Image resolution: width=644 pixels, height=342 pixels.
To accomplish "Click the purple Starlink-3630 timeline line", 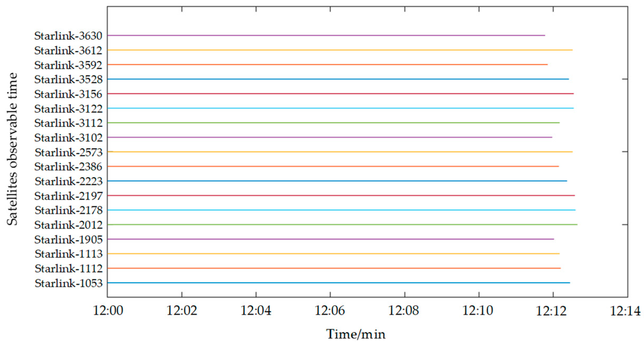I will [x=326, y=35].
